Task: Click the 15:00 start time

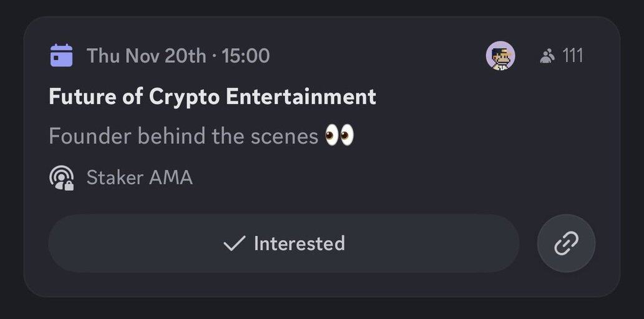Action: click(246, 56)
